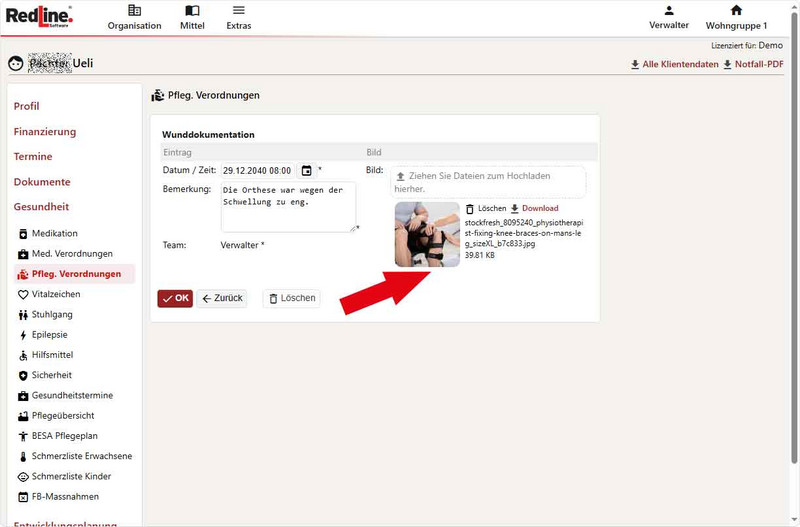
Task: Click into the Bemerkung text area
Action: (288, 206)
